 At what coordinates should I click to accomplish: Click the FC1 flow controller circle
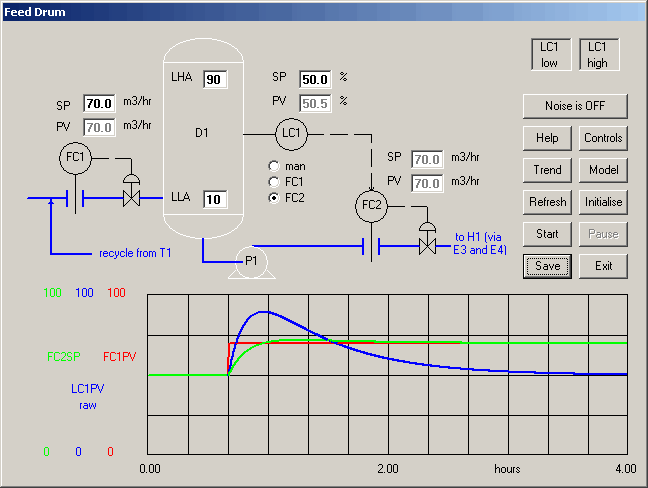click(x=76, y=159)
